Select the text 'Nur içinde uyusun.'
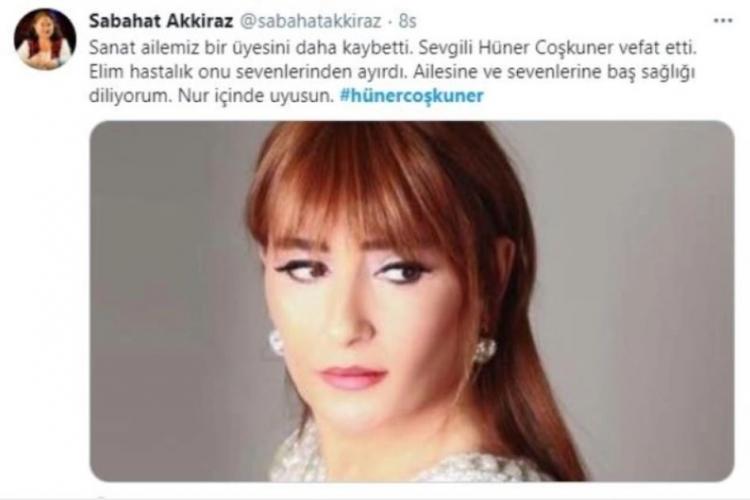The height and width of the screenshot is (500, 750). click(x=256, y=96)
